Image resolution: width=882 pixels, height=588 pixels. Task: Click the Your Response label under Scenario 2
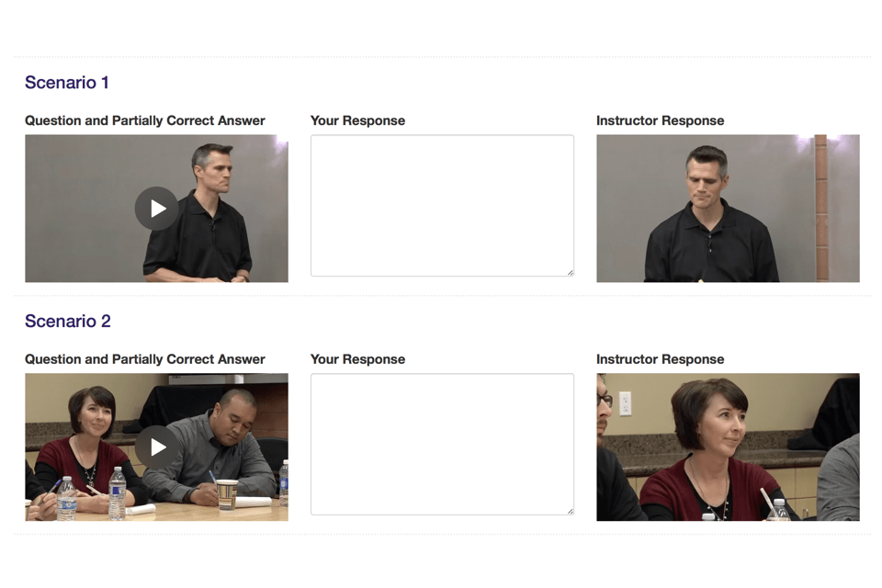(x=357, y=359)
